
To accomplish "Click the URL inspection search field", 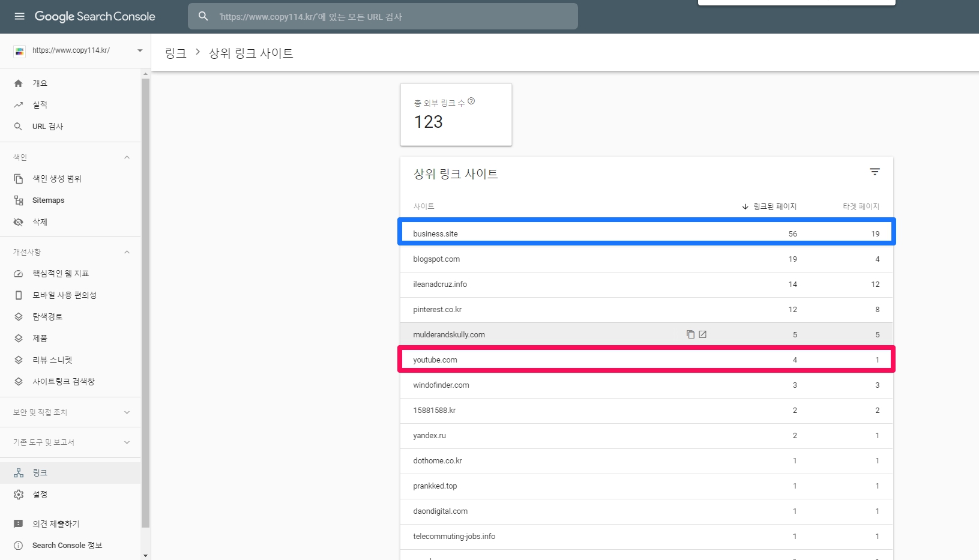I will (383, 16).
